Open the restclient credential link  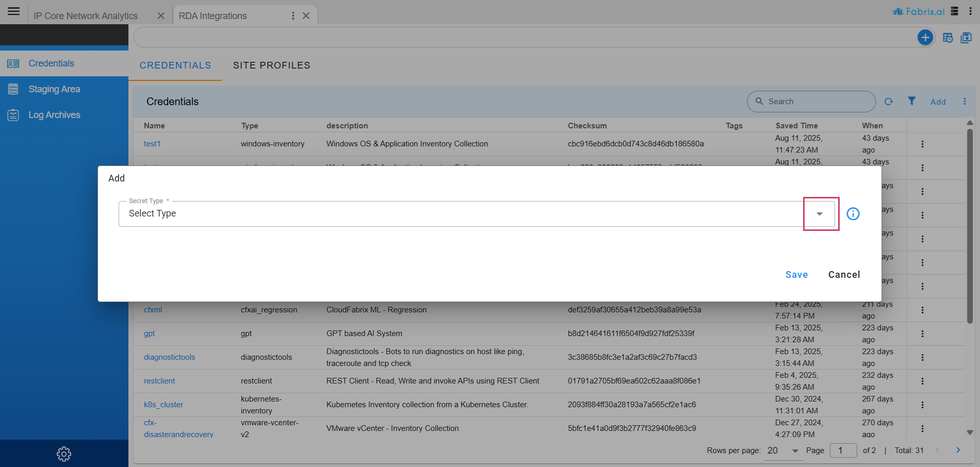159,381
